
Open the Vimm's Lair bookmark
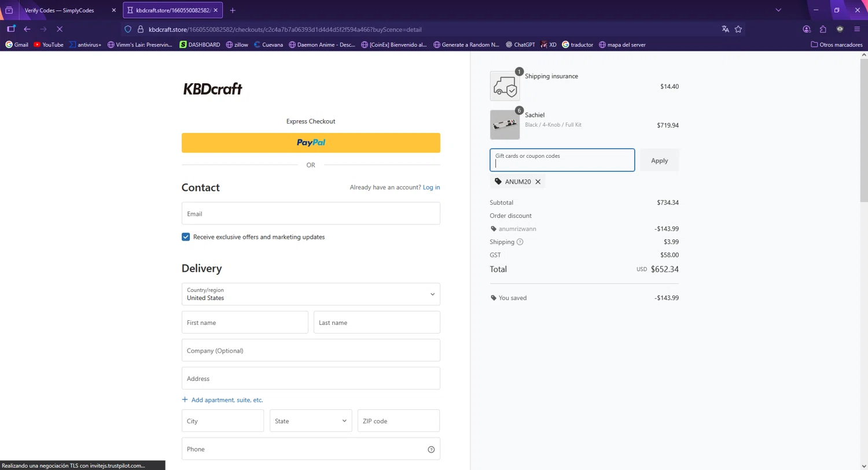coord(139,45)
